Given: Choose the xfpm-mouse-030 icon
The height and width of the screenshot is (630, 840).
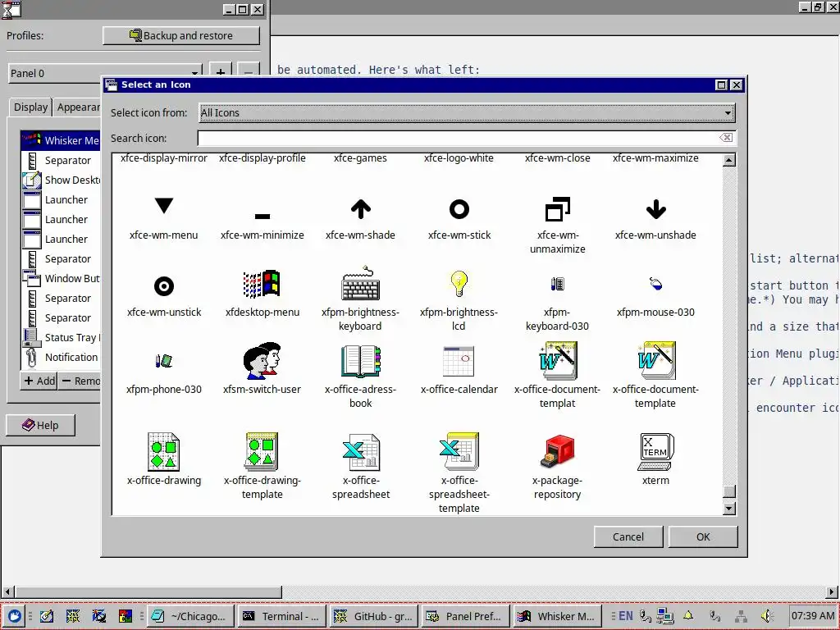Looking at the screenshot, I should (655, 283).
